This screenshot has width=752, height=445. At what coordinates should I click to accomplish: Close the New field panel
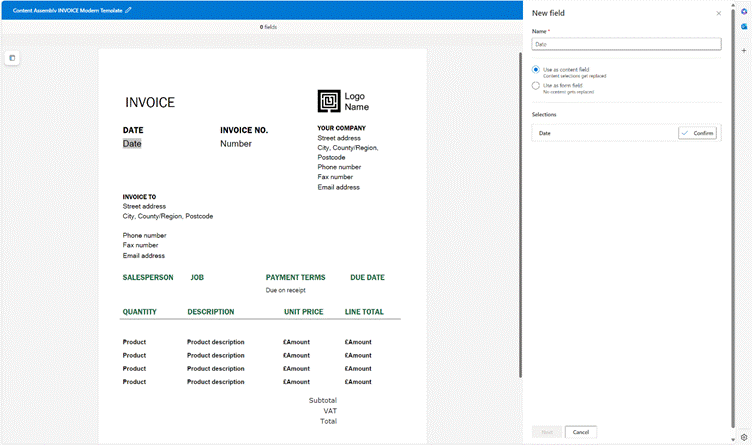tap(718, 13)
